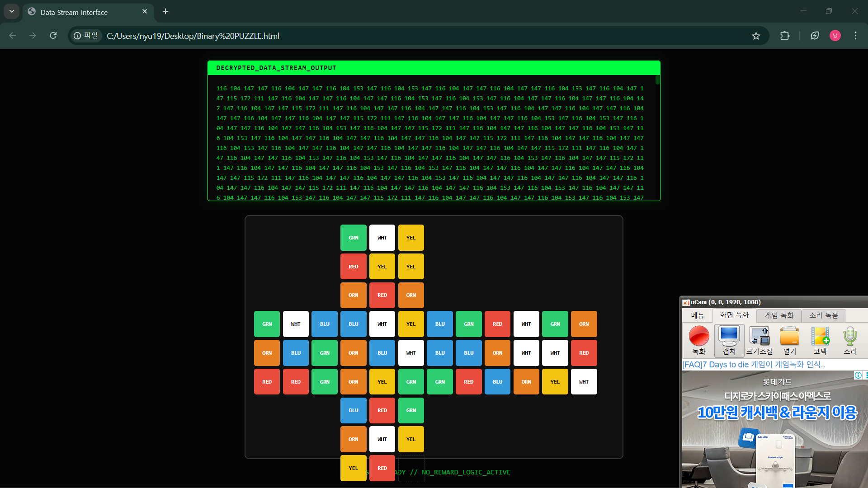
Task: Switch to the 화면 녹화 tab
Action: coord(734,315)
